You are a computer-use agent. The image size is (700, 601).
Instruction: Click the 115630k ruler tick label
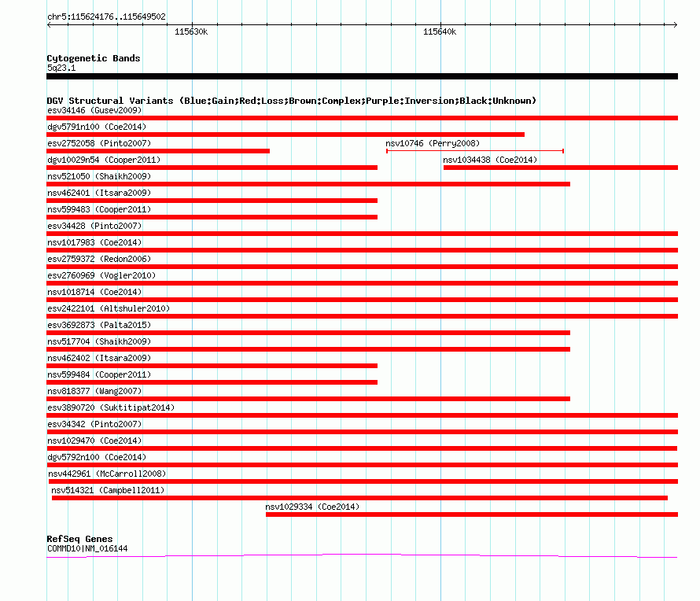191,31
